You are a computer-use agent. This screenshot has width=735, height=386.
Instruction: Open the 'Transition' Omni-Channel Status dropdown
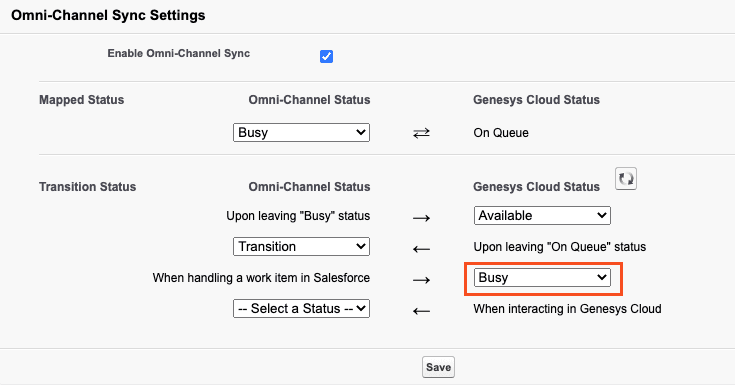point(301,246)
